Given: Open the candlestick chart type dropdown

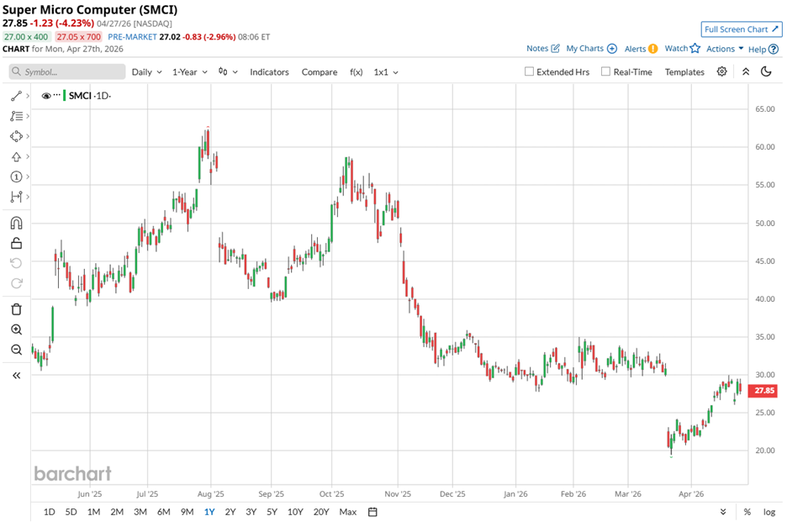Looking at the screenshot, I should point(228,71).
